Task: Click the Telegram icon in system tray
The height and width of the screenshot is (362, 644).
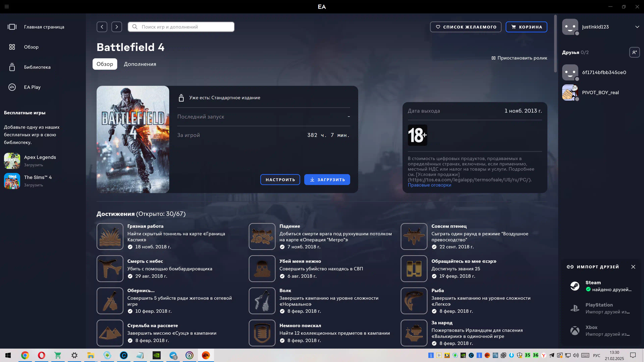Action: [x=551, y=355]
